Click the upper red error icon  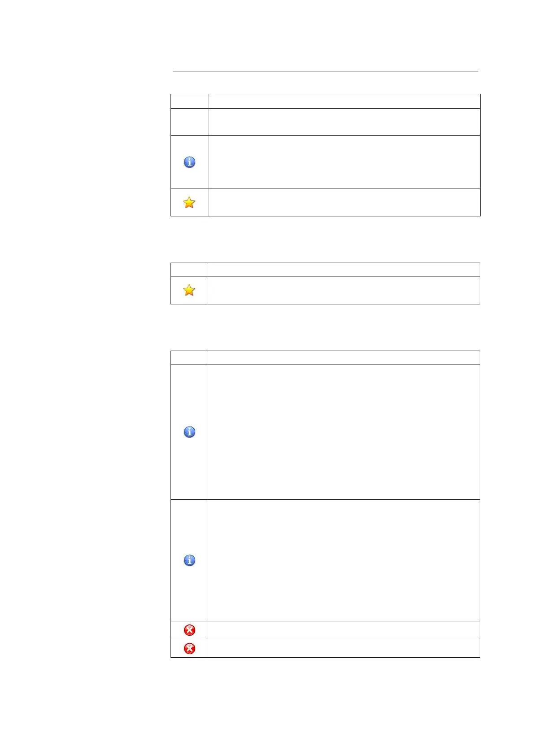point(189,630)
